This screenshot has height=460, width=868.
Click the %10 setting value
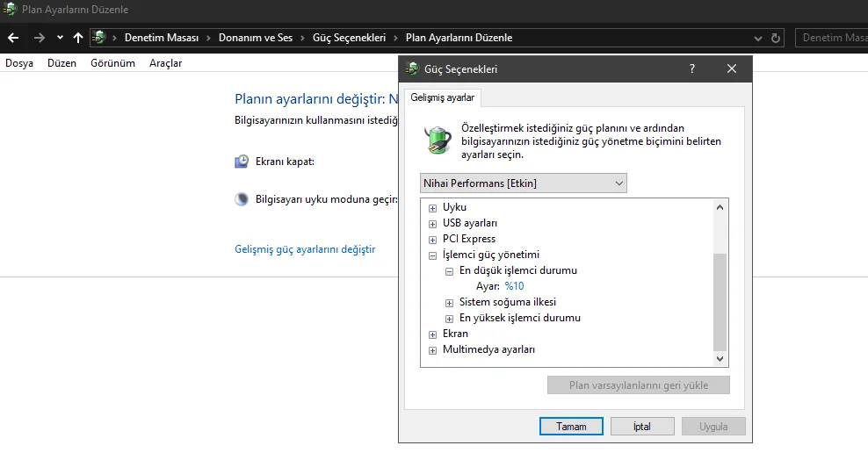coord(514,286)
